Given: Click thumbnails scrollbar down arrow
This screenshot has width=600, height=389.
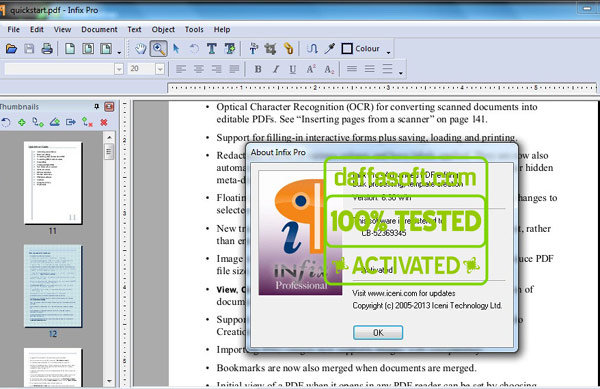Looking at the screenshot, I should tap(109, 381).
